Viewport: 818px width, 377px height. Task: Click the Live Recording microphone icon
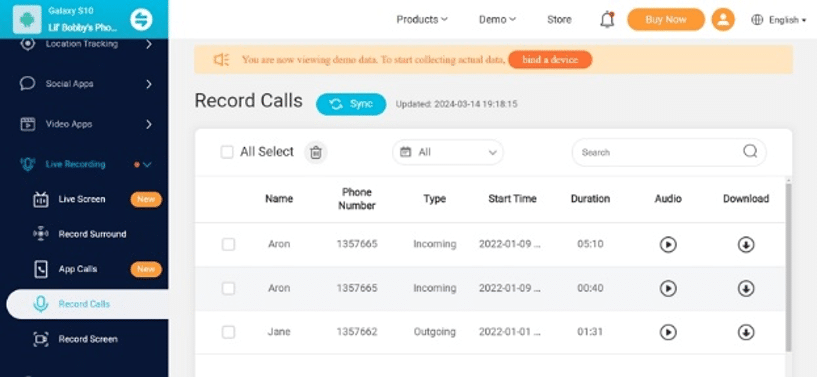pos(27,164)
